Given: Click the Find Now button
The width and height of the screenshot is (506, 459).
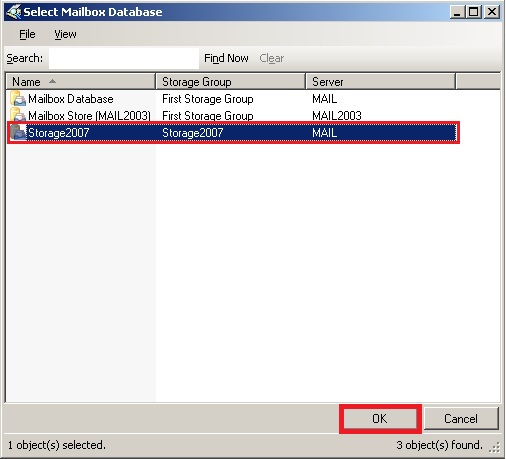Looking at the screenshot, I should tap(226, 58).
